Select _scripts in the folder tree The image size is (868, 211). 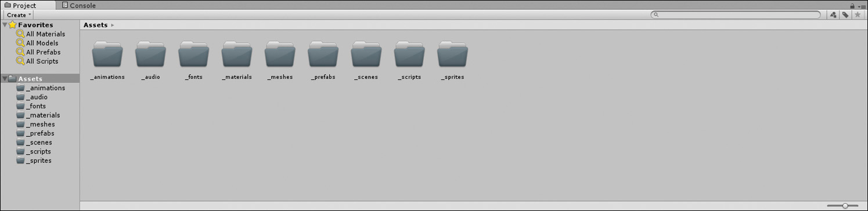(34, 151)
